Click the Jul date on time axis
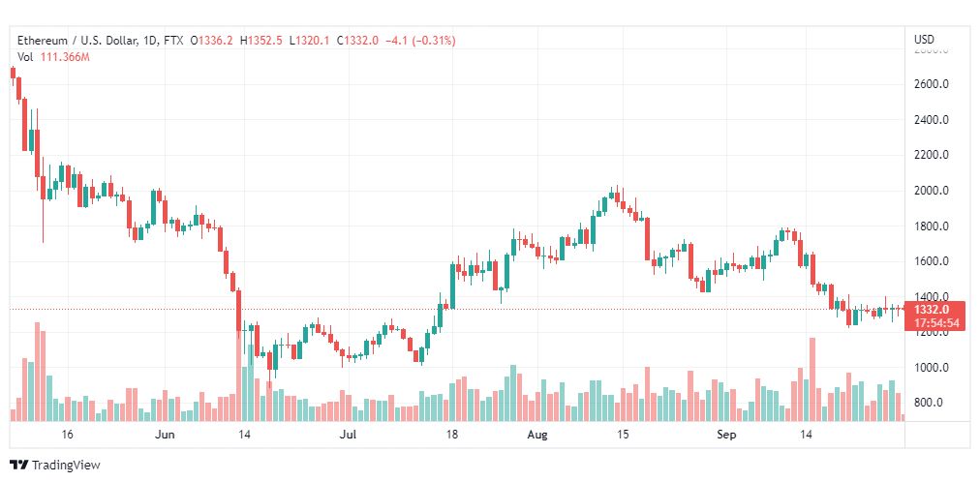Screen dimensions: 980x482 click(350, 436)
